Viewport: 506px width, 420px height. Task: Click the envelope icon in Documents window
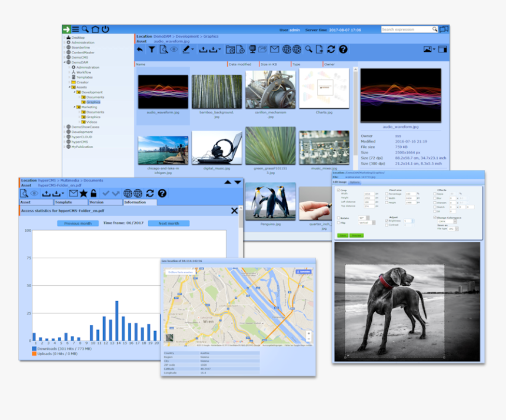pos(74,193)
